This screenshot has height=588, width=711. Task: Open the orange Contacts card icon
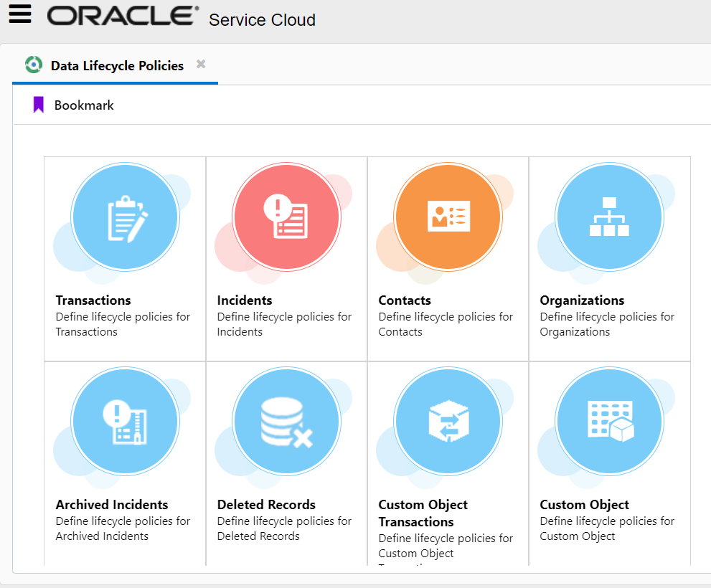pyautogui.click(x=448, y=217)
